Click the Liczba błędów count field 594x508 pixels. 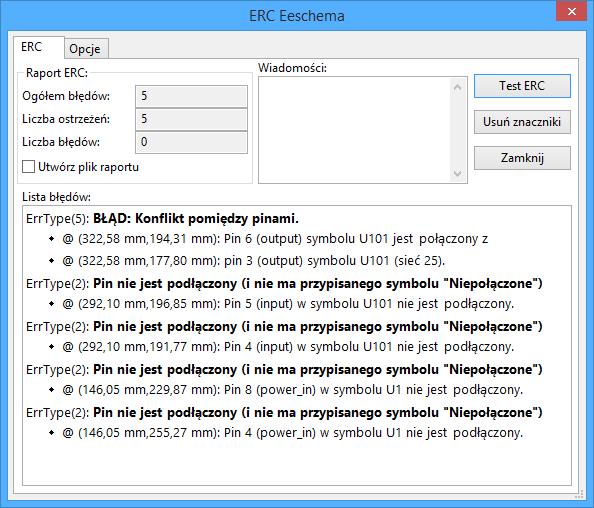click(191, 142)
